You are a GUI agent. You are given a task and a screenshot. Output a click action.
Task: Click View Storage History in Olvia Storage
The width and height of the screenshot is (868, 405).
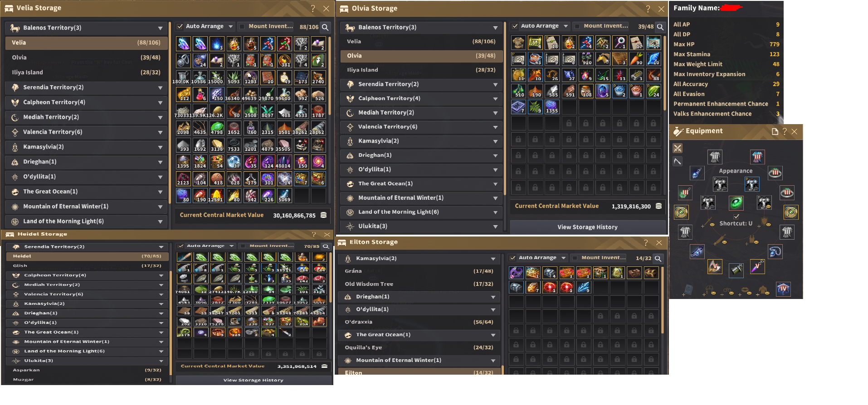click(x=588, y=227)
